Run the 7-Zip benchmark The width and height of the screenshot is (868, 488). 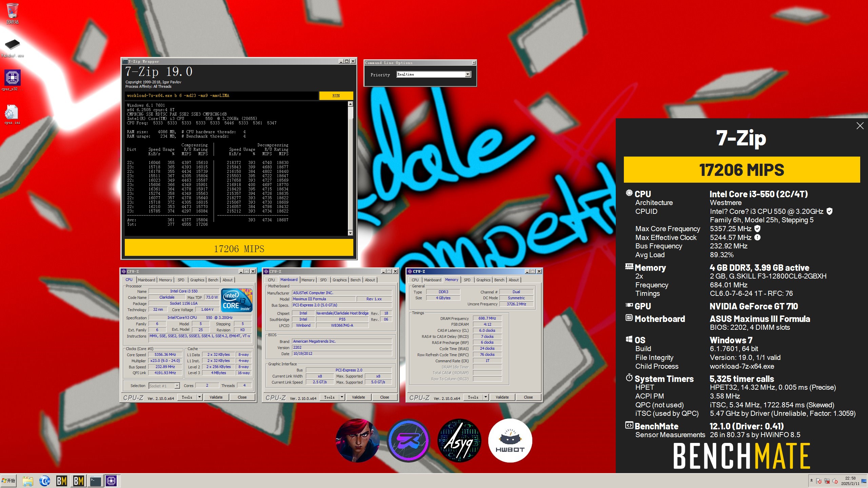(x=336, y=96)
